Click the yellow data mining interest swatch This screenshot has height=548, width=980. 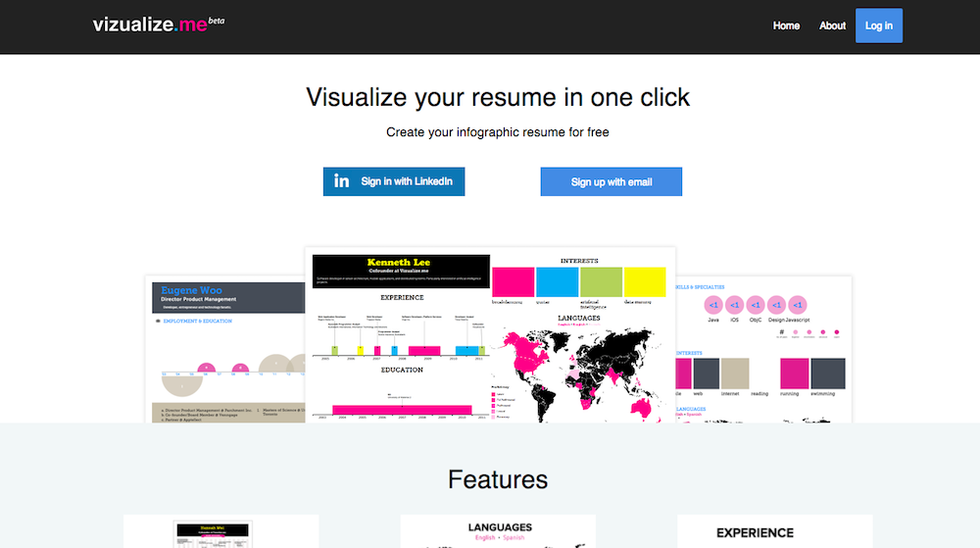click(x=645, y=281)
